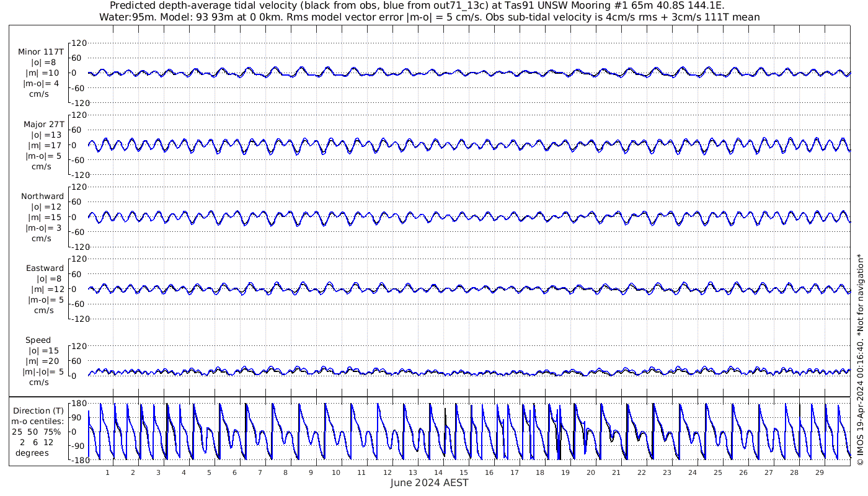868x496 pixels.
Task: Click the '|m|-|o|= 5' value in the Speed panel
Action: point(43,372)
